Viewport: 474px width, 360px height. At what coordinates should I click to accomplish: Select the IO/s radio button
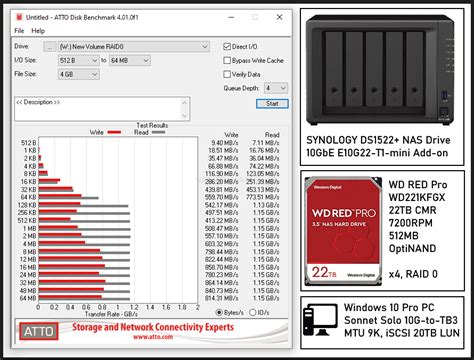(253, 312)
